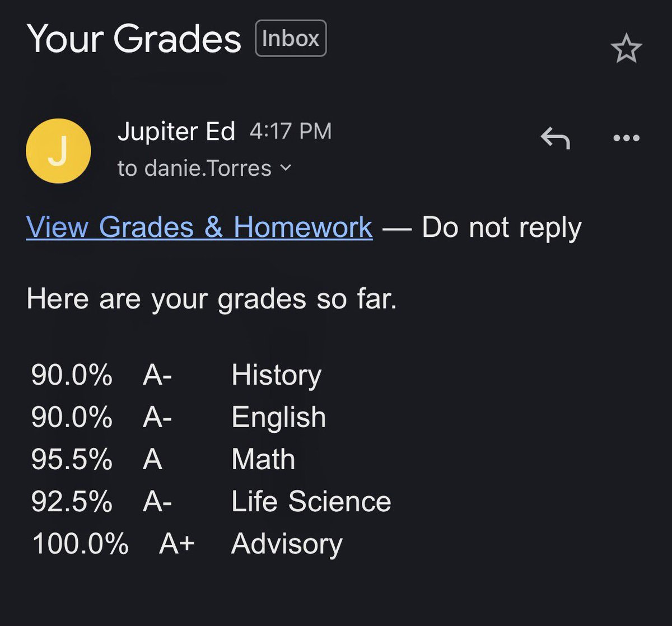The image size is (672, 626).
Task: Tap the 100.0% Advisory percentage
Action: click(x=81, y=544)
